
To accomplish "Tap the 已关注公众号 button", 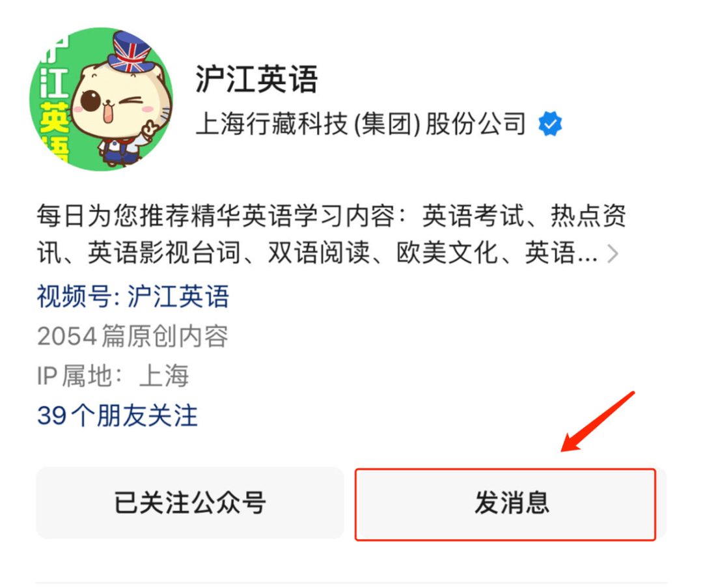I will [190, 503].
